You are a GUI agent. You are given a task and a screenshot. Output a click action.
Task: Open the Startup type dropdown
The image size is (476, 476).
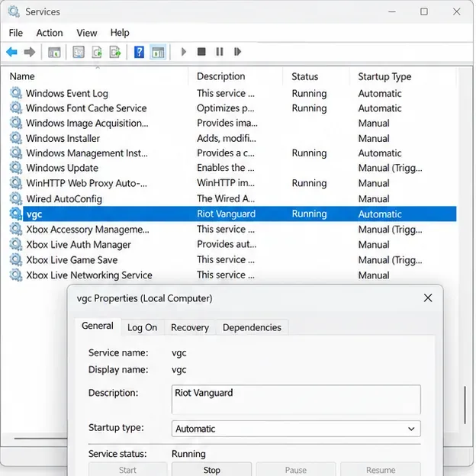(296, 429)
